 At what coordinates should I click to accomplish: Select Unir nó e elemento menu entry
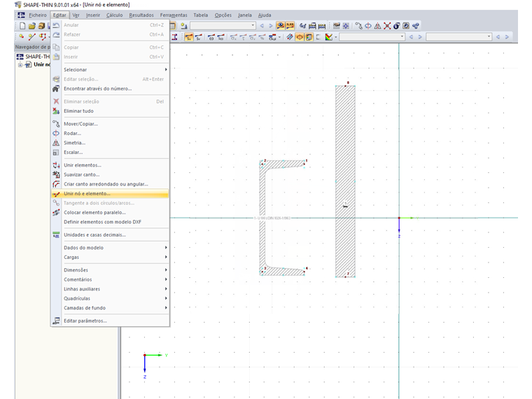tap(87, 193)
